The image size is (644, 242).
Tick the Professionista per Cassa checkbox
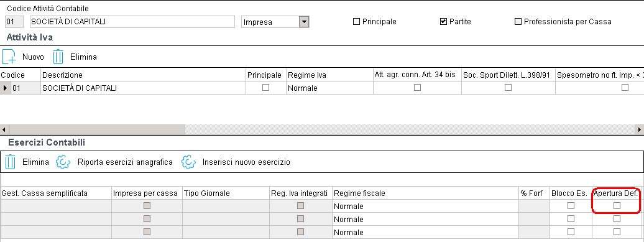(x=518, y=22)
